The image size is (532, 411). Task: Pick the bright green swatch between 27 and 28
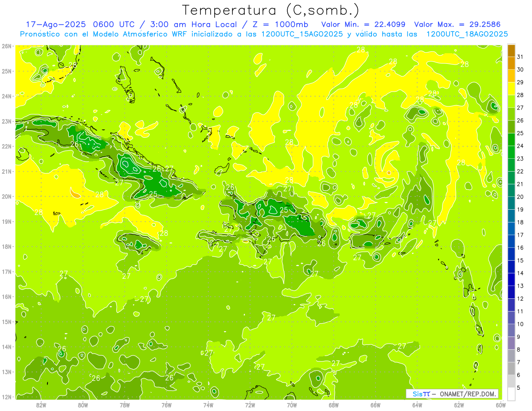click(511, 102)
